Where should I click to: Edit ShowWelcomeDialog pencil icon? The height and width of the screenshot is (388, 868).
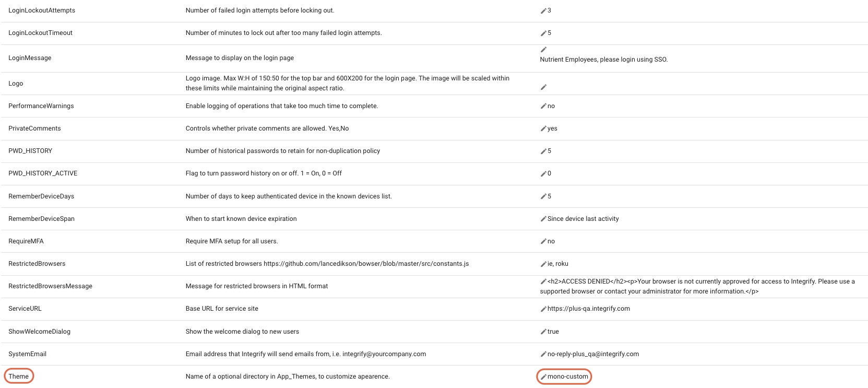click(543, 332)
